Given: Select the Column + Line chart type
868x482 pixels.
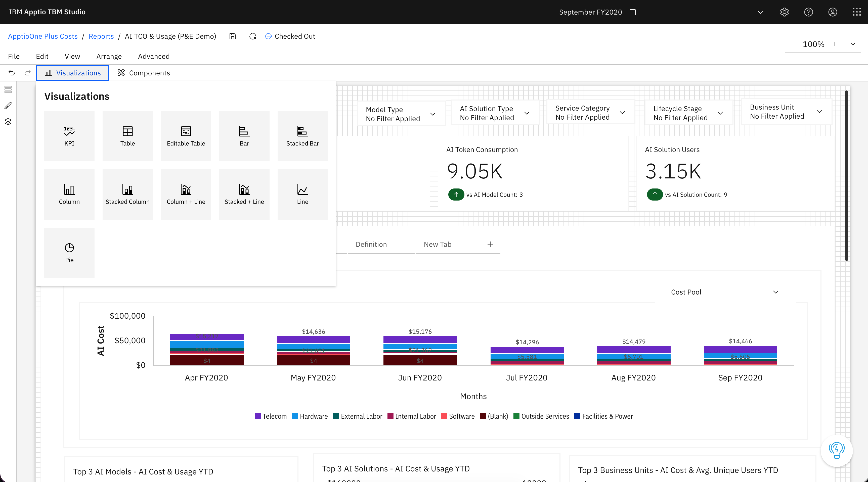Looking at the screenshot, I should 186,194.
